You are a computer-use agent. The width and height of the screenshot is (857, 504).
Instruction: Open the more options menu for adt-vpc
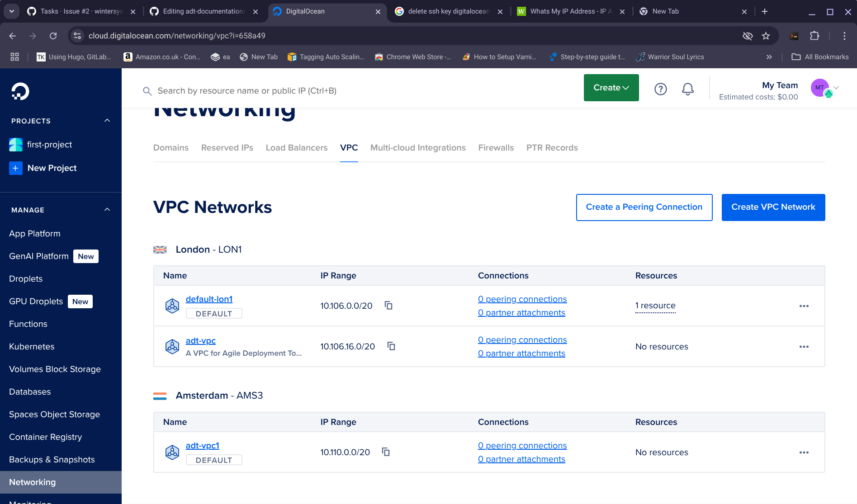tap(804, 347)
